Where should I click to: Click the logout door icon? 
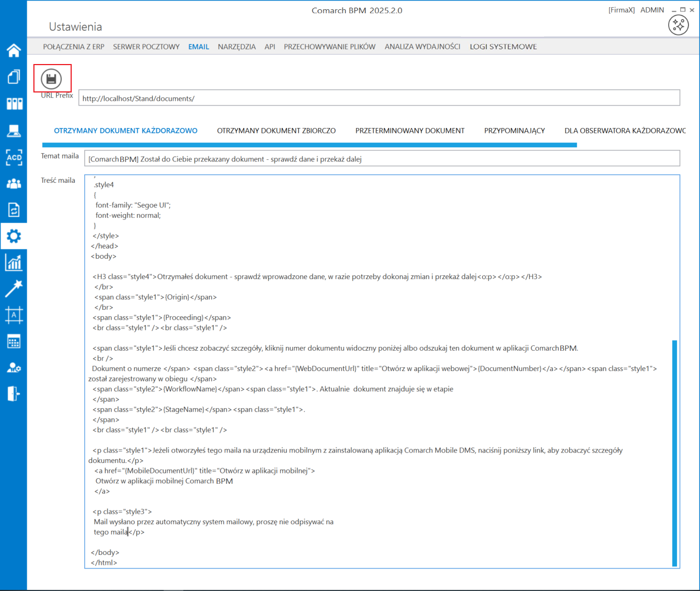[14, 393]
